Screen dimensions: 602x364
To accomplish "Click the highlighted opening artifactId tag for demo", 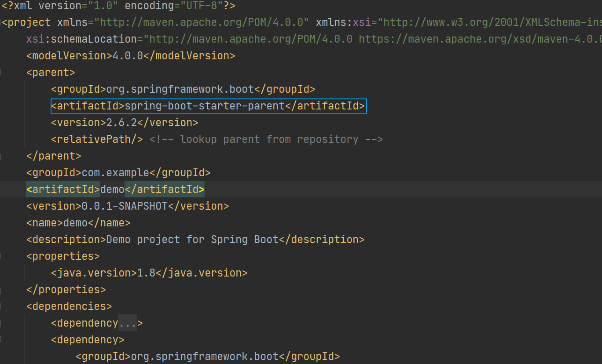I will 63,189.
